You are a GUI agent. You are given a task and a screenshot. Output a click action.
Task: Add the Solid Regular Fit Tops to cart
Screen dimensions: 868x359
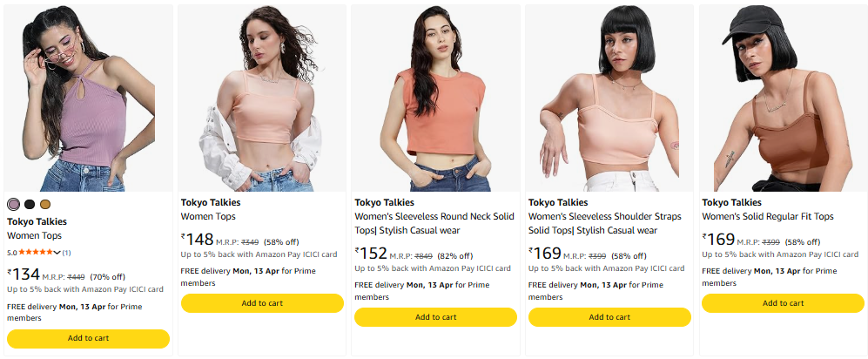coord(783,303)
